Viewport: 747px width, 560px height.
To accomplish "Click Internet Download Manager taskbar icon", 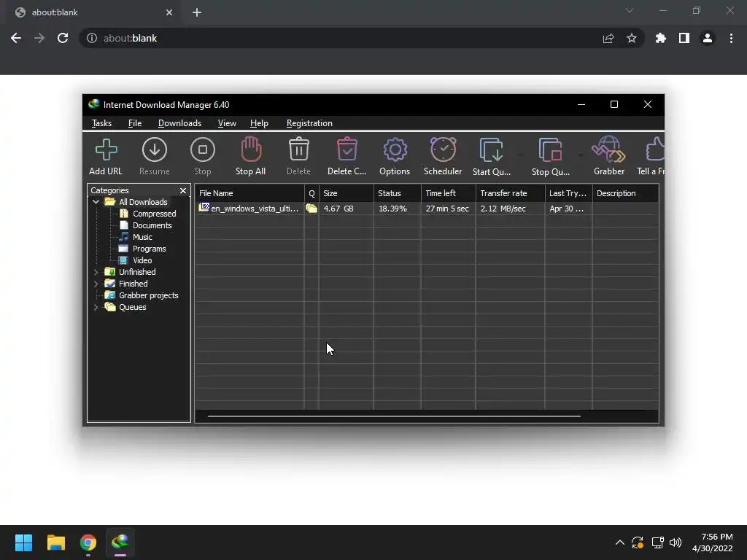I will click(x=120, y=542).
